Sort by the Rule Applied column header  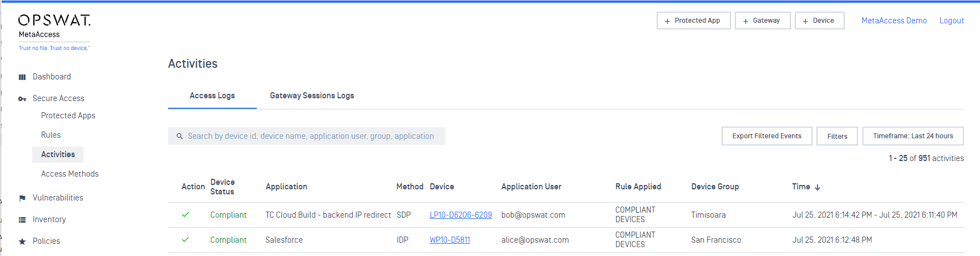[638, 187]
